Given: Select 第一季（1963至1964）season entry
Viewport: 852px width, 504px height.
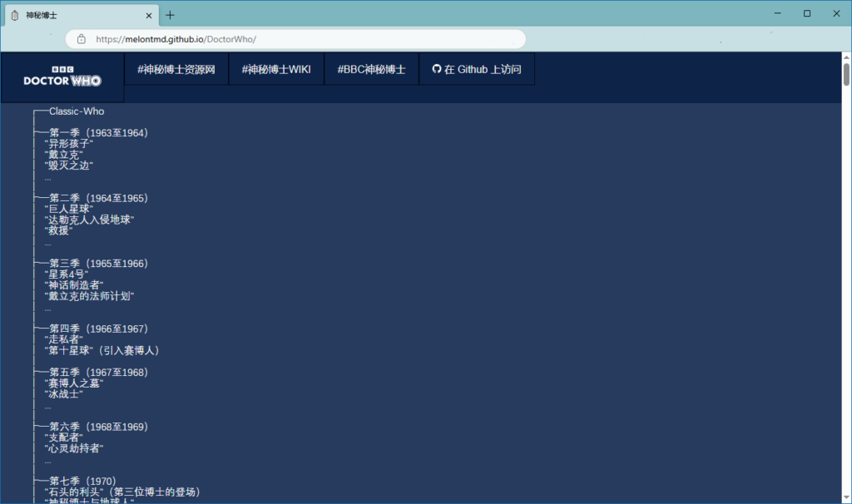Looking at the screenshot, I should point(98,133).
